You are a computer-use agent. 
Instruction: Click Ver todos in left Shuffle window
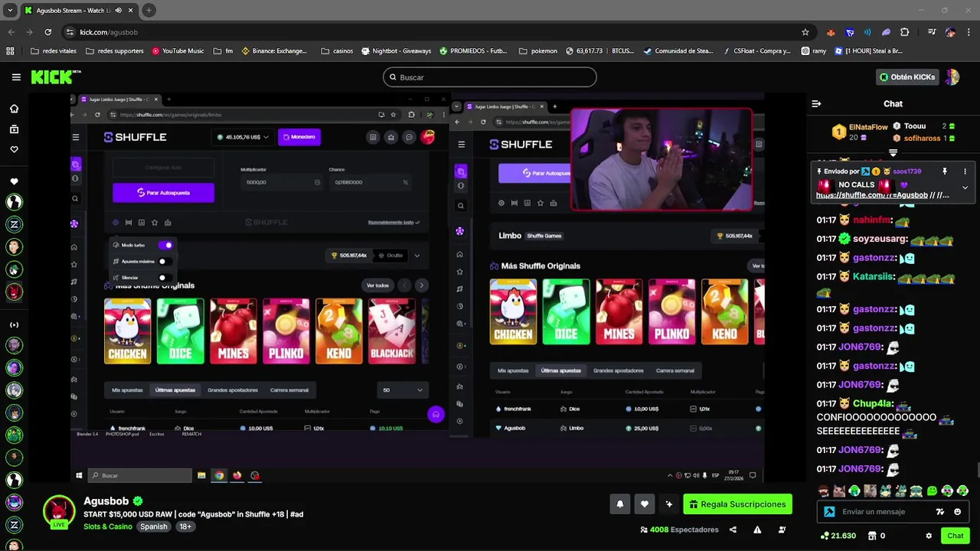click(377, 285)
